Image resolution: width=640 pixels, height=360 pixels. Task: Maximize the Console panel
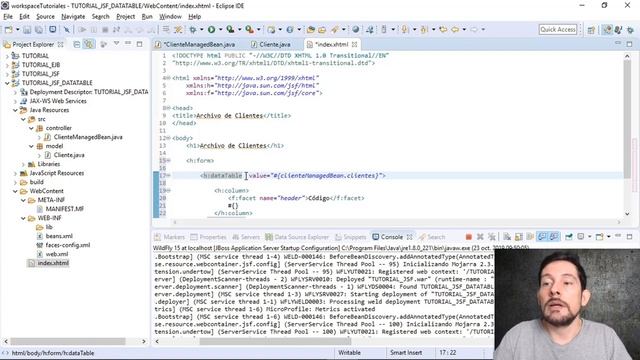pos(630,236)
